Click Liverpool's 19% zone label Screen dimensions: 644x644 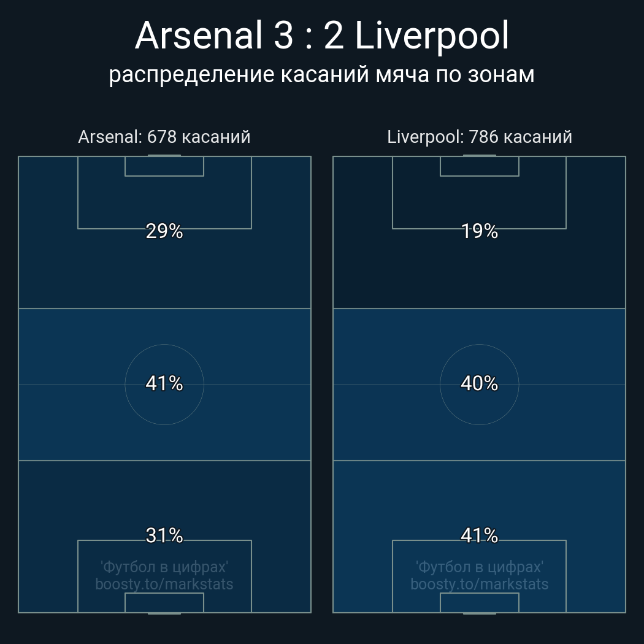click(x=480, y=231)
